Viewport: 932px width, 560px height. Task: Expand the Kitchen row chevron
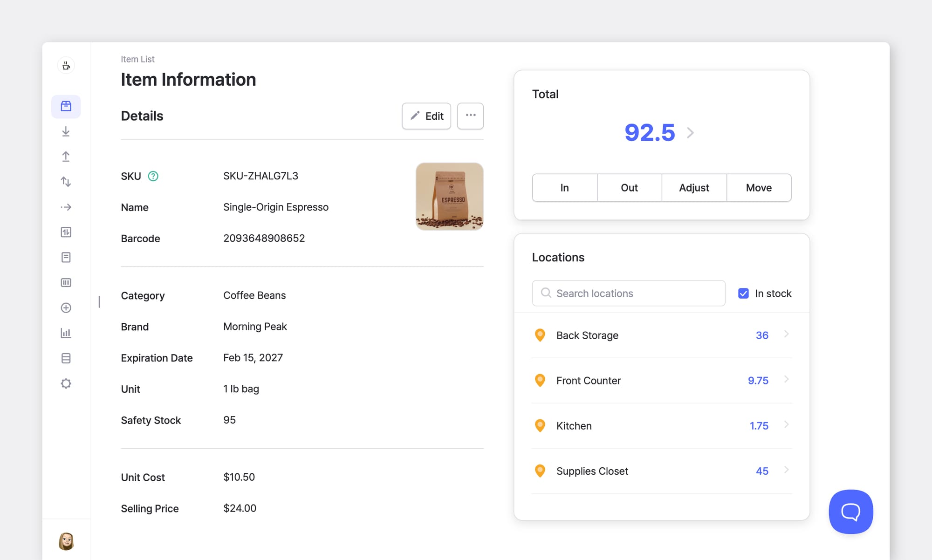tap(786, 424)
